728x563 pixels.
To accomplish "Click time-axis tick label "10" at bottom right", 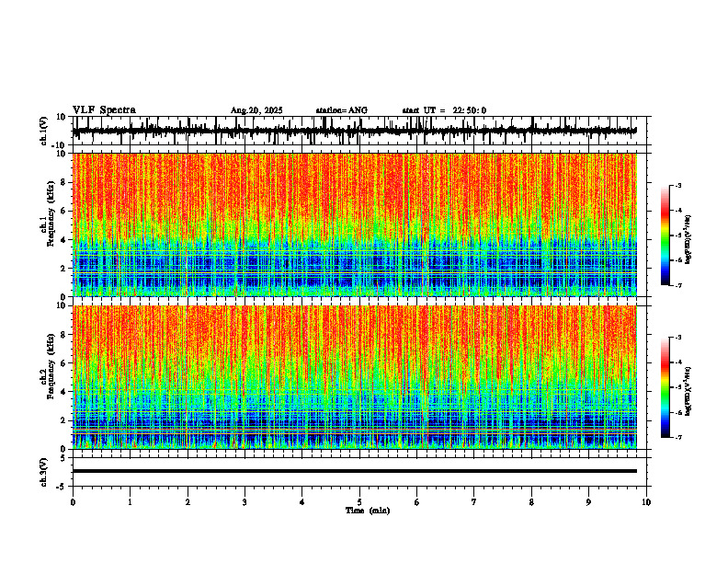I will pos(646,502).
